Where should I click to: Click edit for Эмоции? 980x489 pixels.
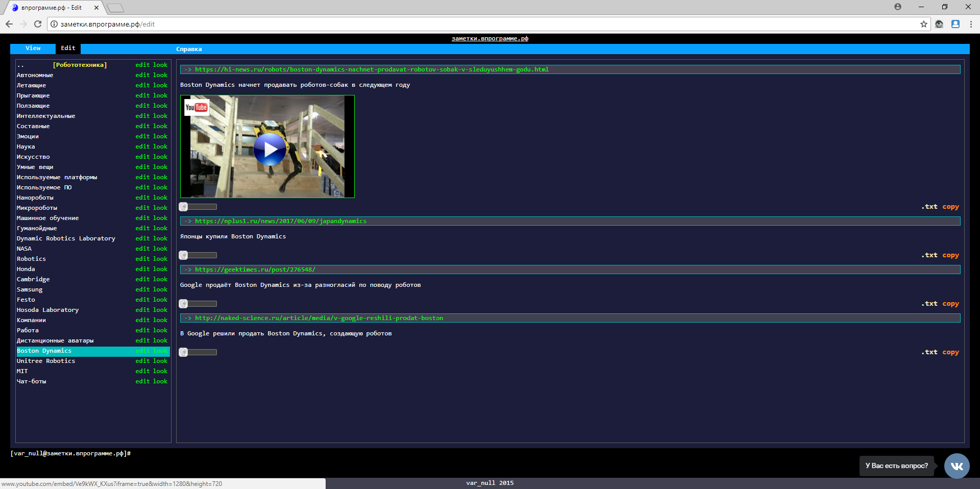point(142,136)
